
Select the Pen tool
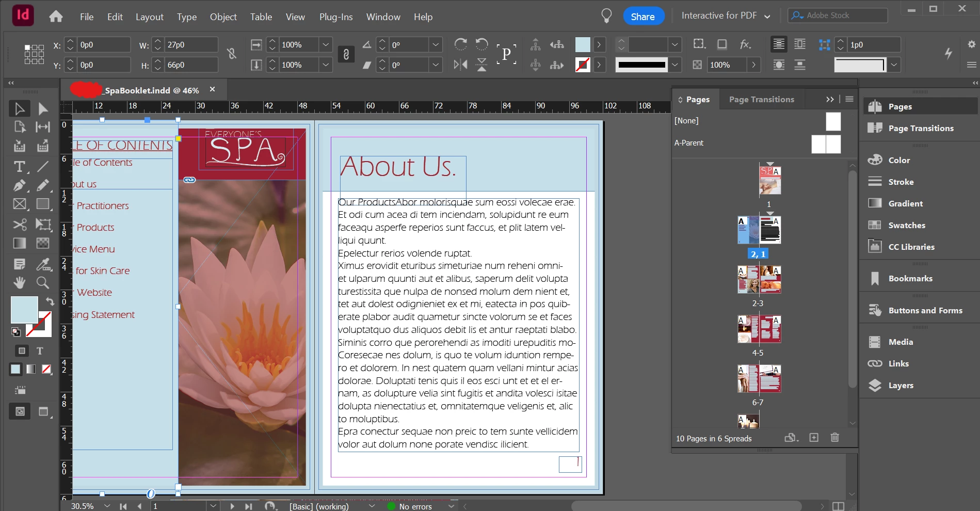click(x=19, y=185)
